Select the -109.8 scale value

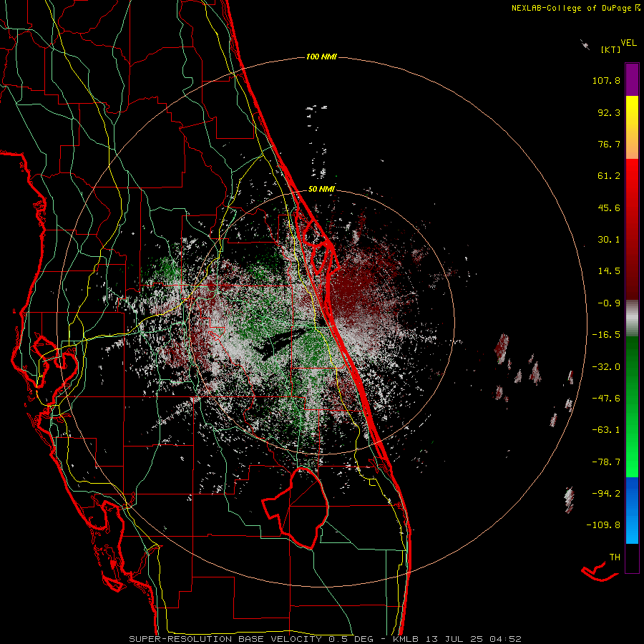(x=603, y=525)
